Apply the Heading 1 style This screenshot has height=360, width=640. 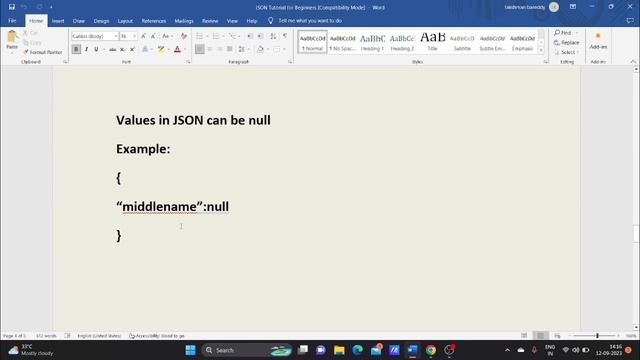click(x=372, y=42)
